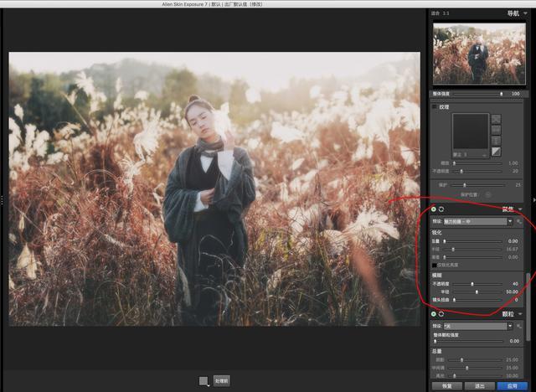The width and height of the screenshot is (536, 392).
Task: Collapse the 聚焦 panel using its header arrow
Action: tap(520, 209)
